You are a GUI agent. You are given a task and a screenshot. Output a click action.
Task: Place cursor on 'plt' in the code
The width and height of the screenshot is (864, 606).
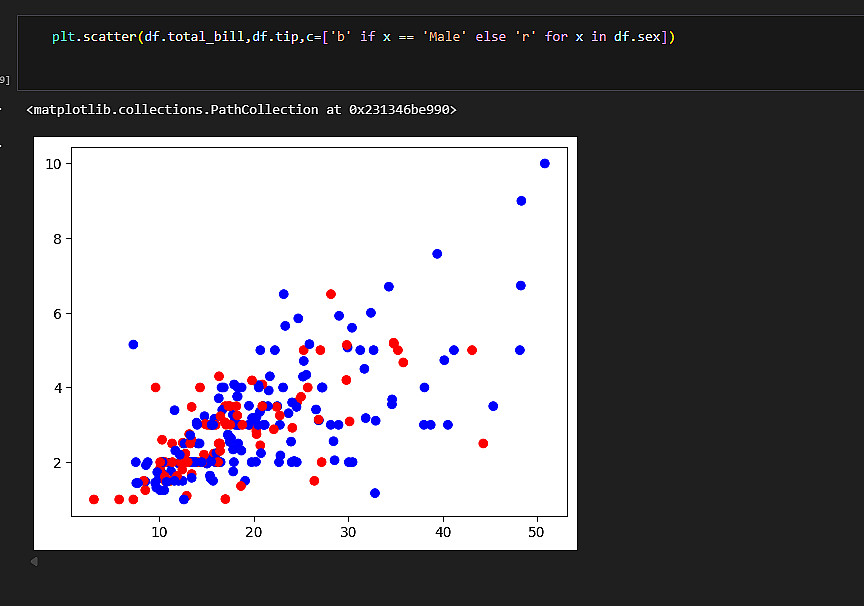click(63, 37)
